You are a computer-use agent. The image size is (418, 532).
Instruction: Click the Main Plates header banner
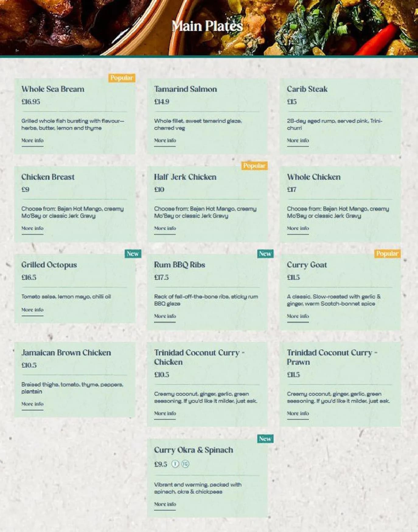point(209,28)
